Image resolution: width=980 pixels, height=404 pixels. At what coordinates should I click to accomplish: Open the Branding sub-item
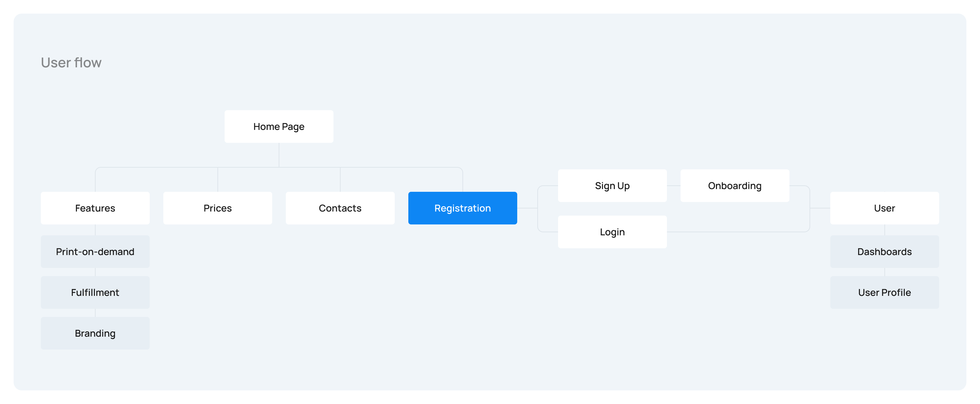[x=95, y=333]
